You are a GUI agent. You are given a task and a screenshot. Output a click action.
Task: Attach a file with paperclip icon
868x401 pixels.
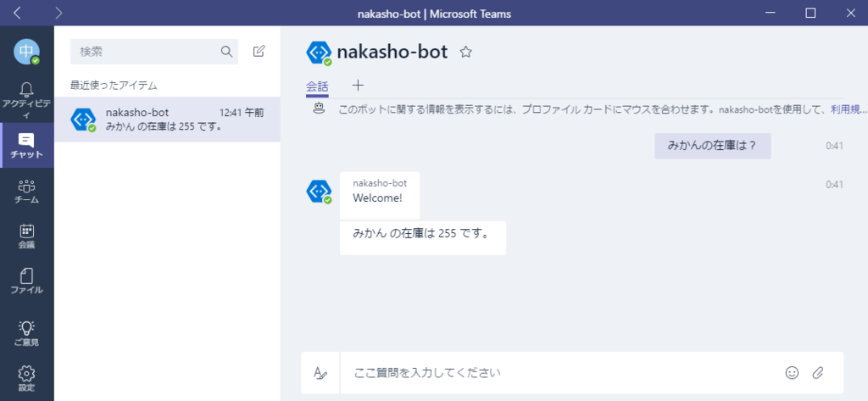818,373
